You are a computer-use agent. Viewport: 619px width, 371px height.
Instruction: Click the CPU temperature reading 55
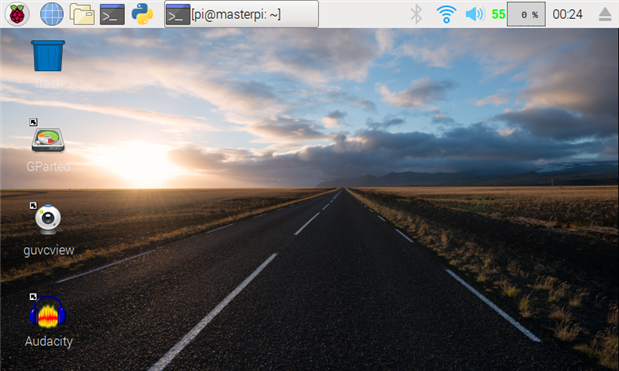click(x=498, y=15)
